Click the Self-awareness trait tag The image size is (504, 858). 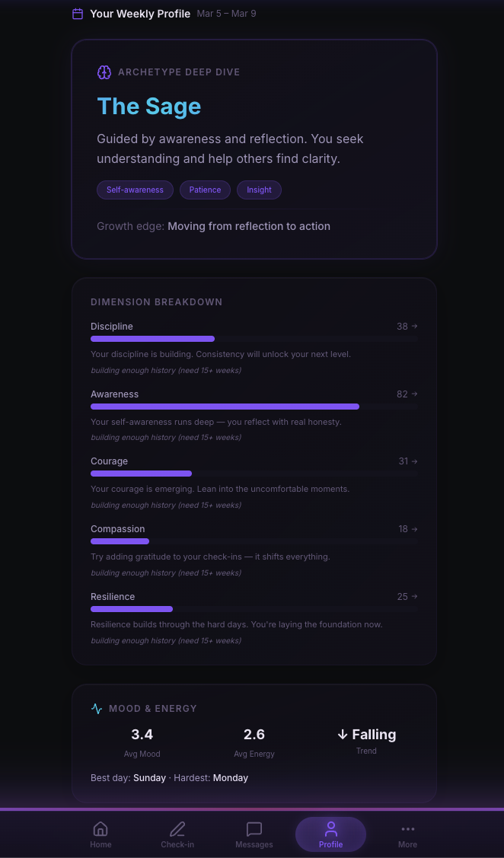135,190
